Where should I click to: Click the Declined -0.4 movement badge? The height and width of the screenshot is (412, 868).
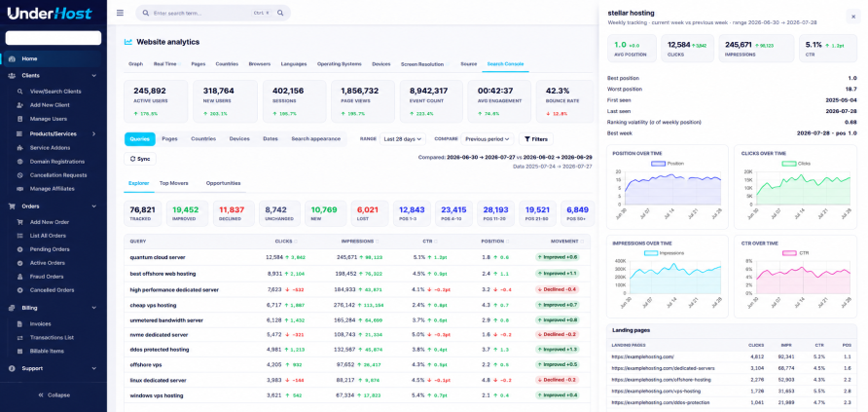click(x=557, y=289)
